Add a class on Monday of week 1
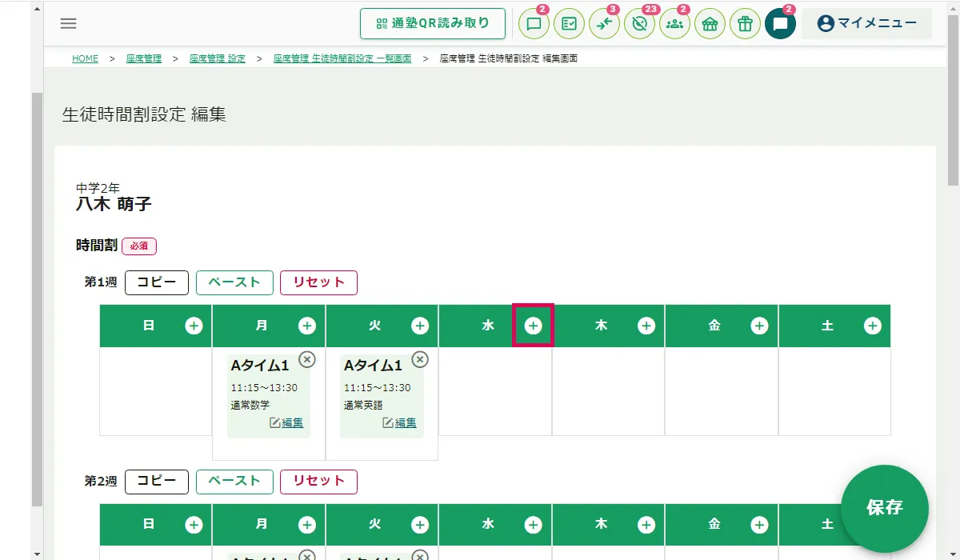Screen dimensions: 960x560 307,326
